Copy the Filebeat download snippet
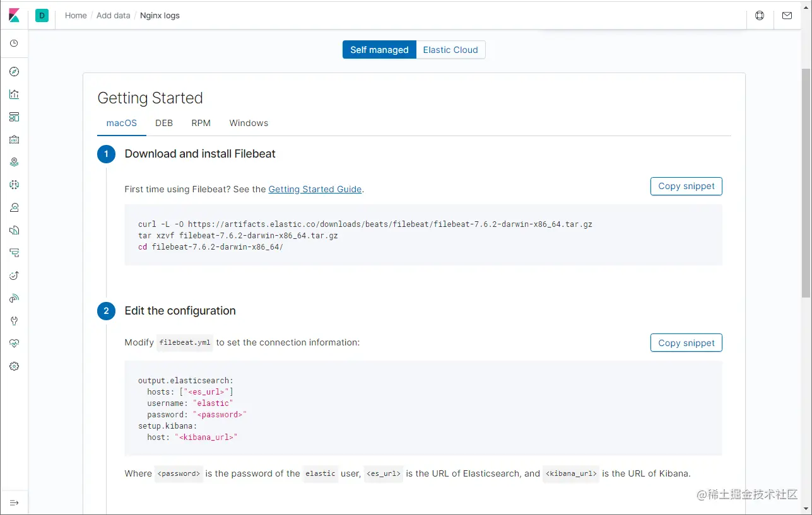Image resolution: width=812 pixels, height=515 pixels. coord(686,187)
